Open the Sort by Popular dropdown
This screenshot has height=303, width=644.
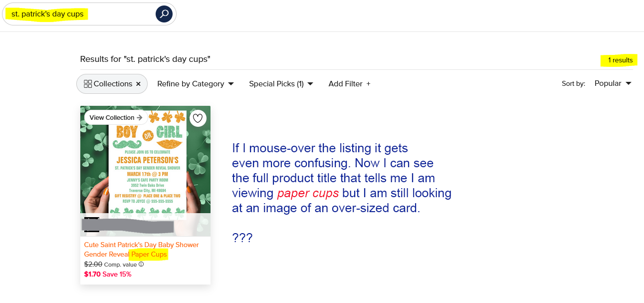[x=613, y=83]
